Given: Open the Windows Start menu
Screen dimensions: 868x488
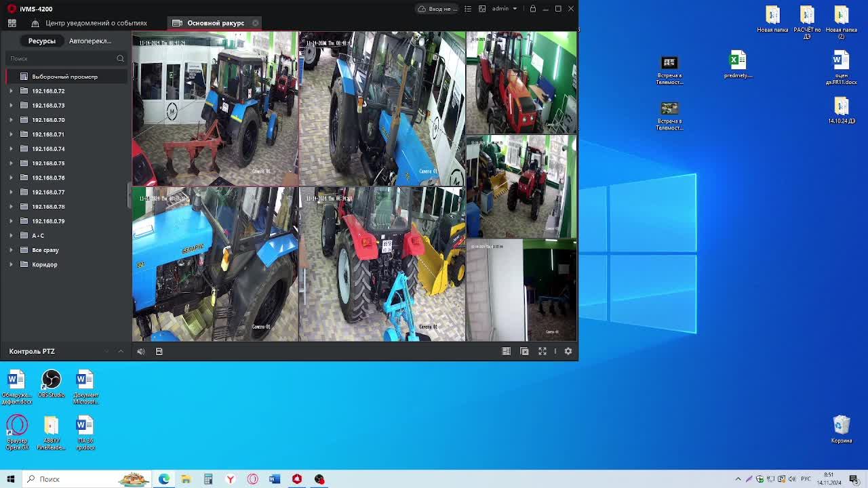Looking at the screenshot, I should [11, 479].
